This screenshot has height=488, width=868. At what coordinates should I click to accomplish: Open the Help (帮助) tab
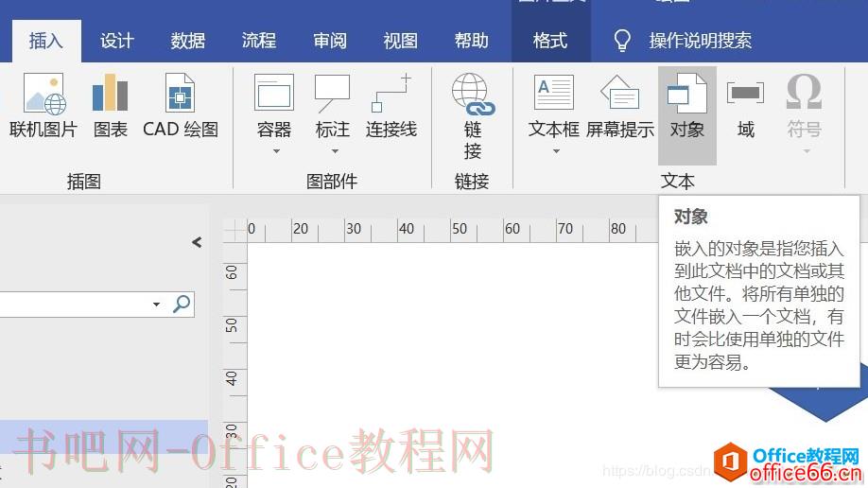[471, 41]
